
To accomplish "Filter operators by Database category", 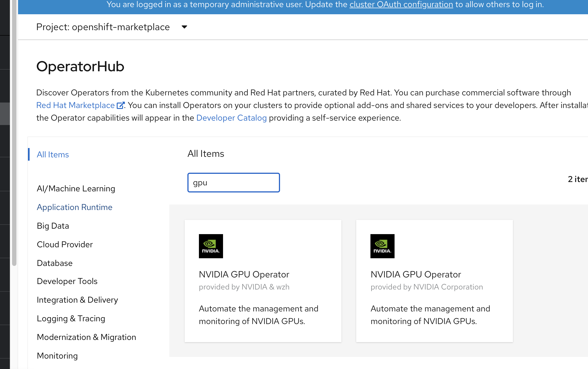I will point(55,263).
